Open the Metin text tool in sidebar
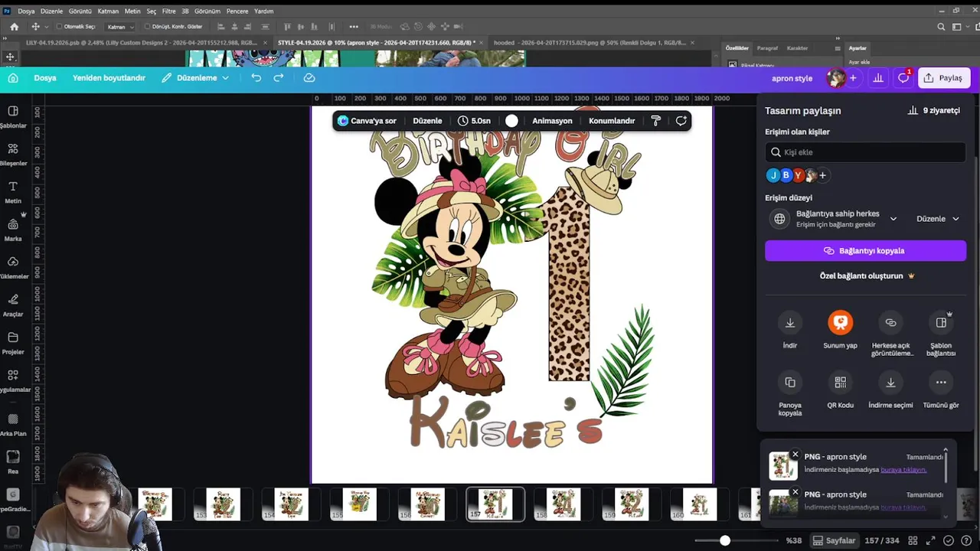980x551 pixels. (13, 192)
